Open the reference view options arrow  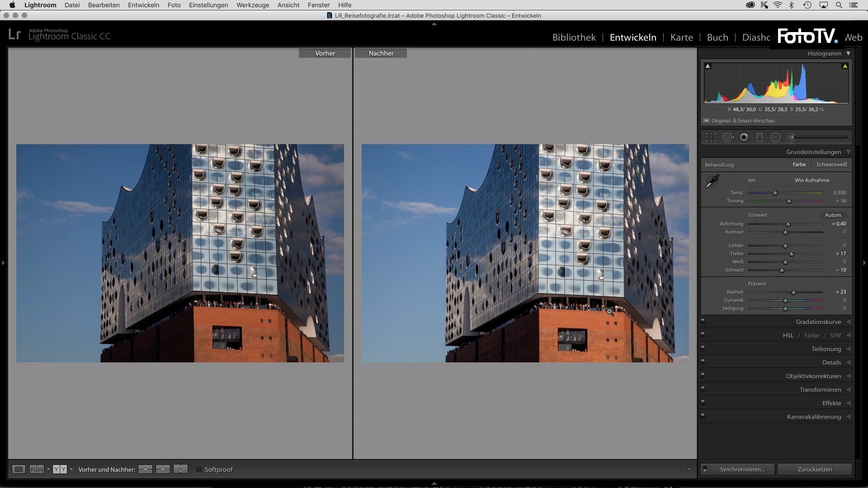pyautogui.click(x=48, y=469)
